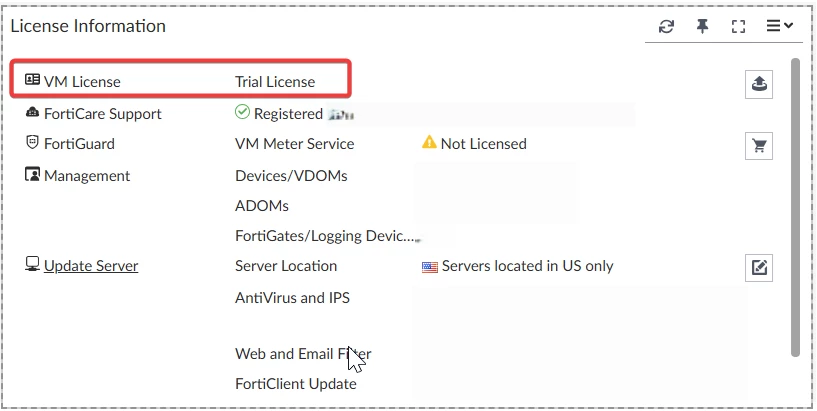The height and width of the screenshot is (411, 817).
Task: Click the Registered status text
Action: (x=289, y=114)
